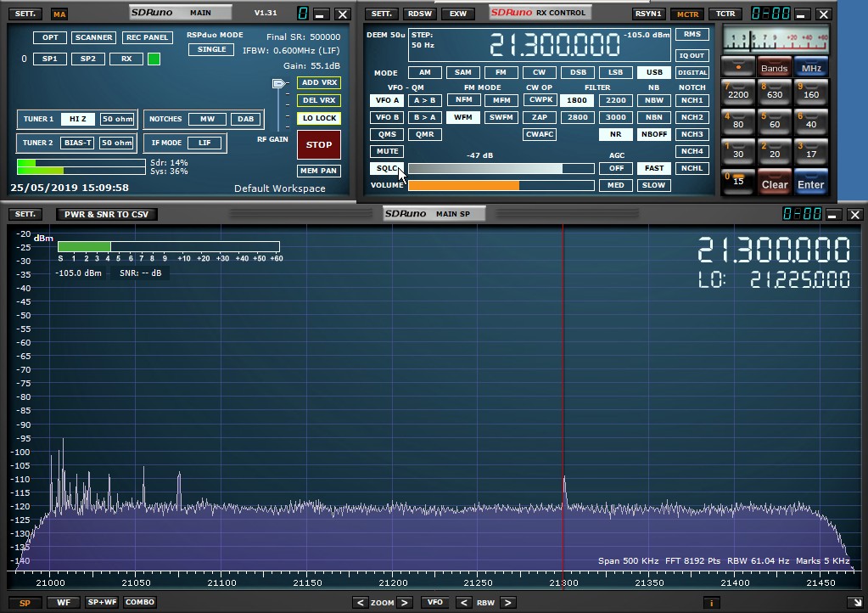Click the S-meter gauge in RX Control
Viewport: 868px width, 613px height.
click(x=776, y=40)
